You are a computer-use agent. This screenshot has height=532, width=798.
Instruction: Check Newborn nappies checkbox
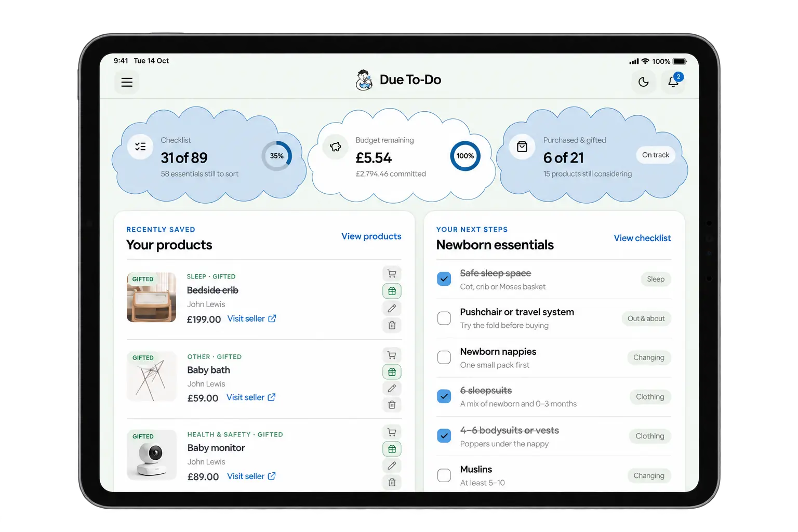[444, 357]
